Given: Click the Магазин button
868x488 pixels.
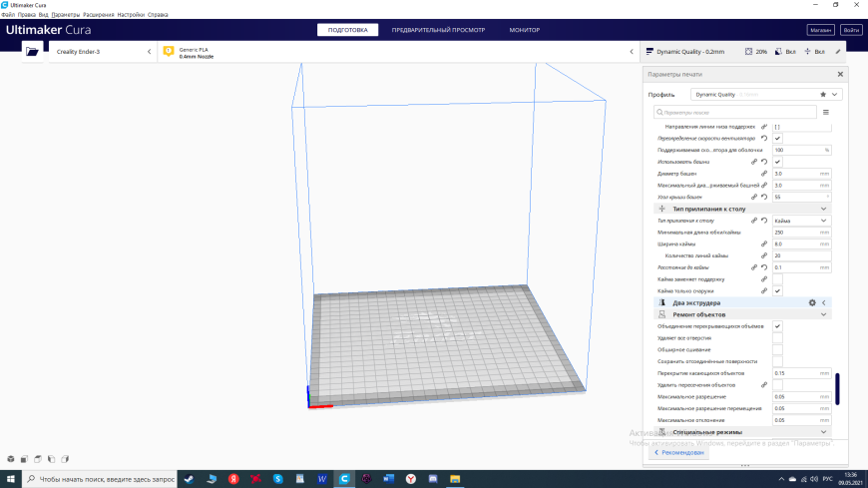Looking at the screenshot, I should 820,30.
